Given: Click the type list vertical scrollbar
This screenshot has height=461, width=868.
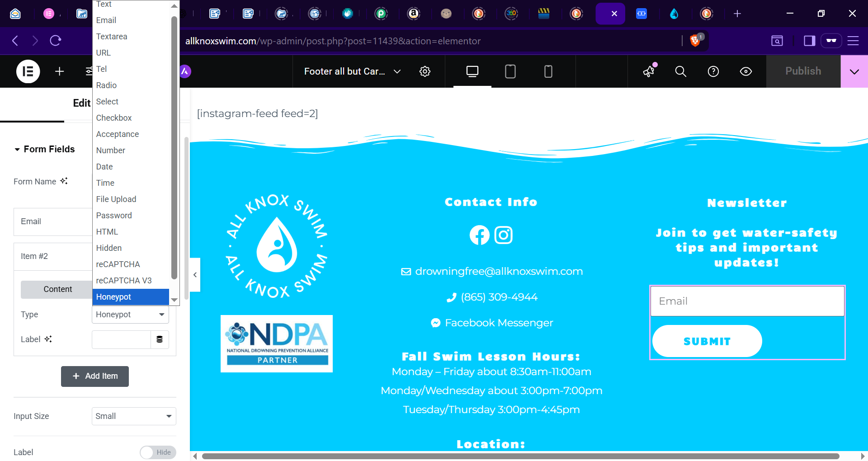Looking at the screenshot, I should (x=174, y=147).
